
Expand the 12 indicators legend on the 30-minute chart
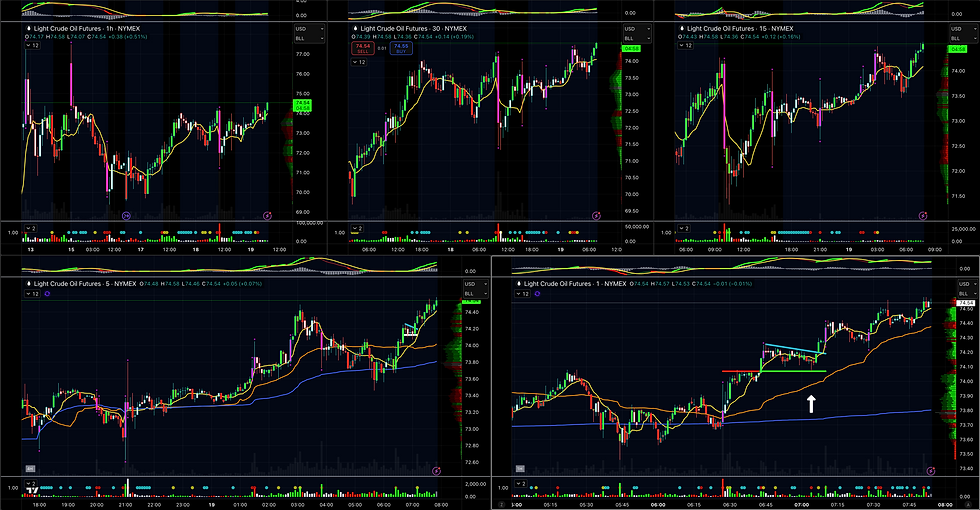pos(359,62)
